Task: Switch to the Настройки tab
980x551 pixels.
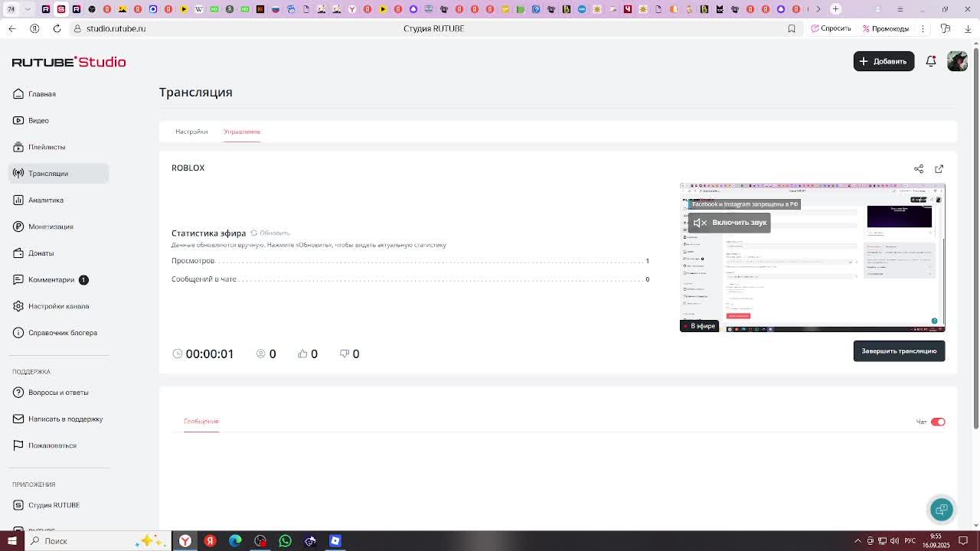Action: tap(191, 132)
